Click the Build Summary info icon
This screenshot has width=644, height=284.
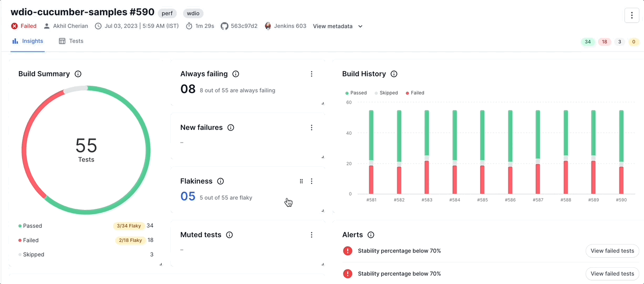coord(78,74)
